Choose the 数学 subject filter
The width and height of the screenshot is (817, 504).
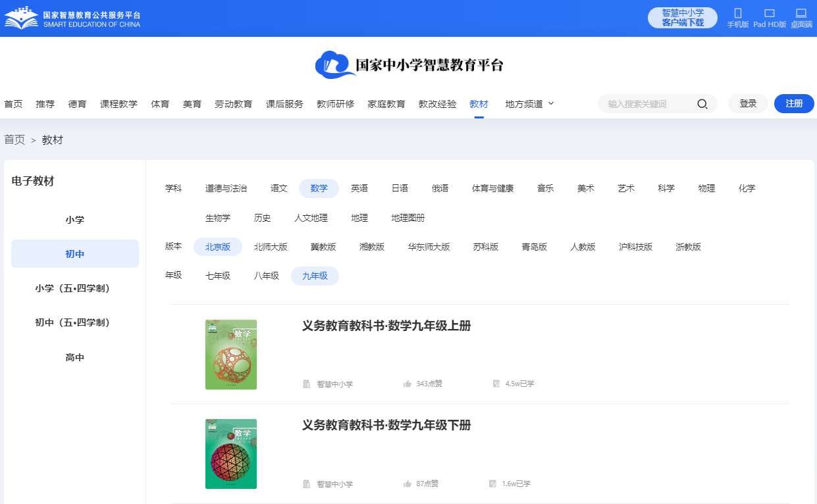pyautogui.click(x=319, y=188)
